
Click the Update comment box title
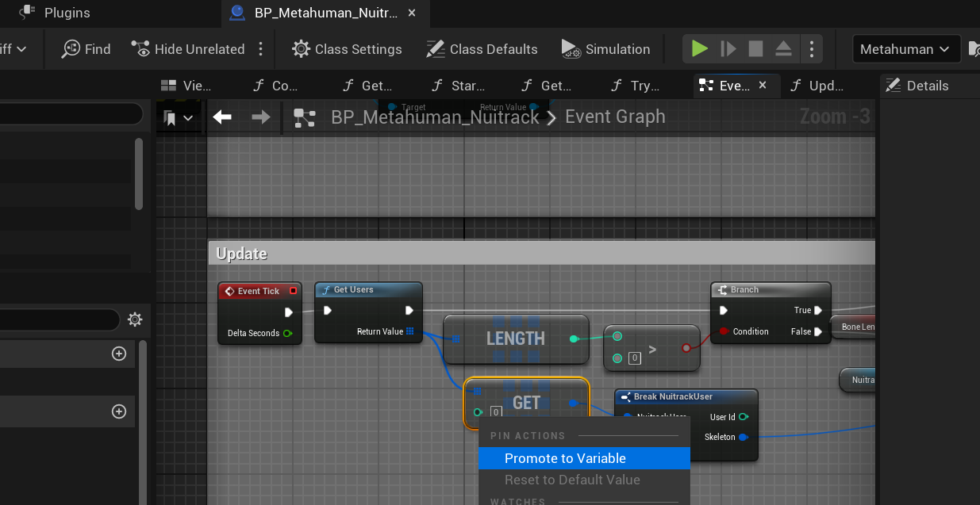pyautogui.click(x=242, y=254)
